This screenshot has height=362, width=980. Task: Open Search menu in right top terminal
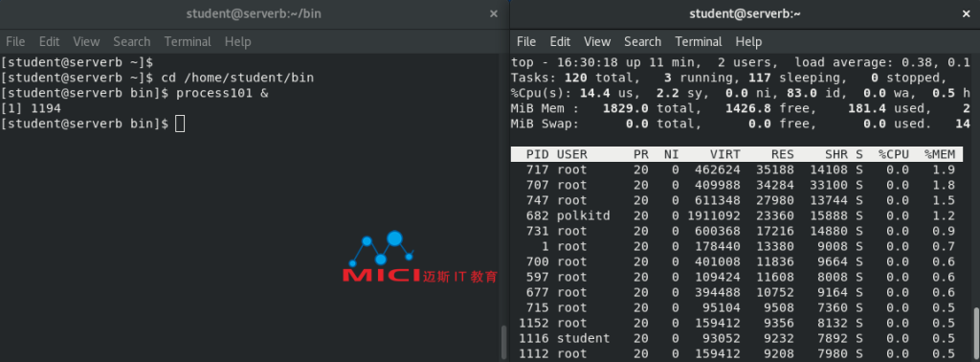click(642, 42)
